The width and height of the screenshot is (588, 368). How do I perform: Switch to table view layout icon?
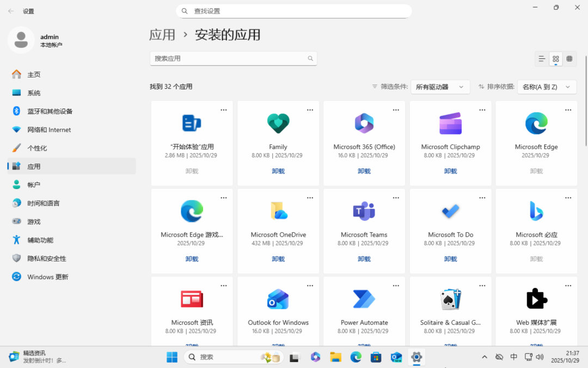click(569, 58)
